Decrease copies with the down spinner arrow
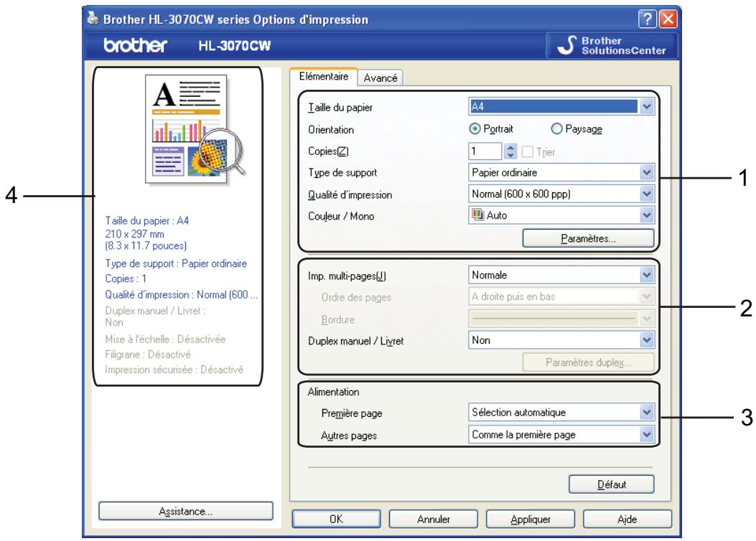The image size is (756, 541). pyautogui.click(x=510, y=155)
